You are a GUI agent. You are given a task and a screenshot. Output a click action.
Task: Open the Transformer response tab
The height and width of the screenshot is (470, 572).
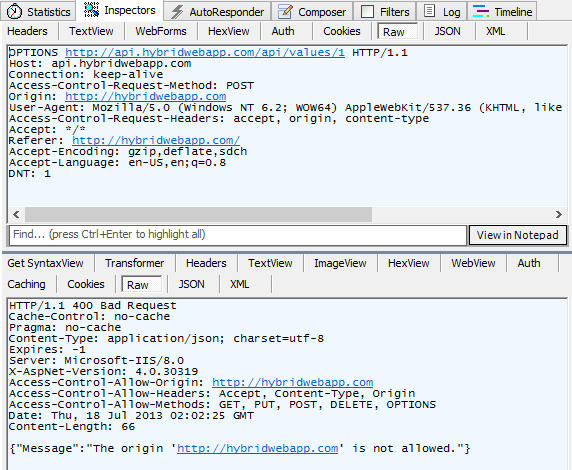[135, 263]
